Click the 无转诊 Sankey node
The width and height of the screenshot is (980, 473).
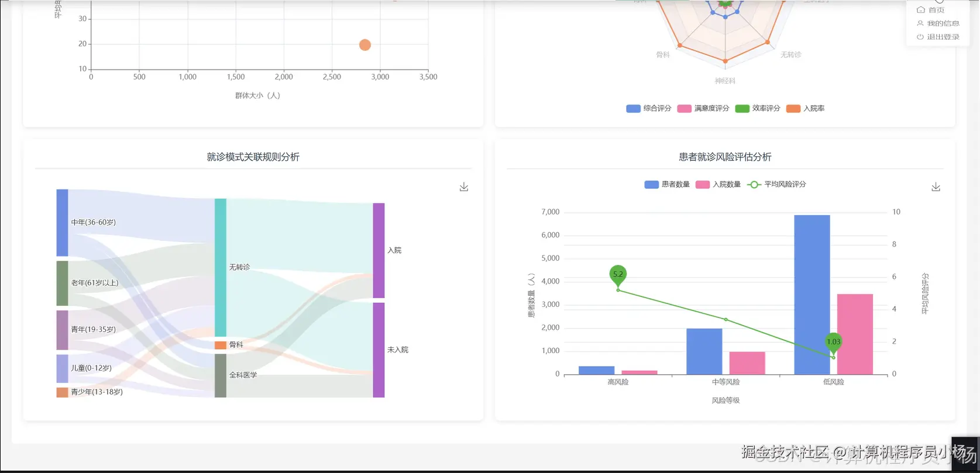tap(221, 267)
